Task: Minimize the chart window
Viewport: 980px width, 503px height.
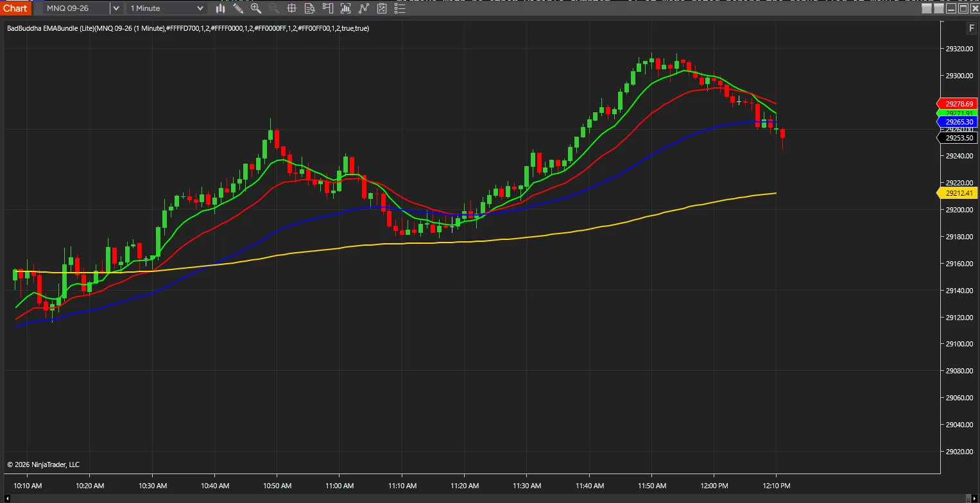Action: pyautogui.click(x=951, y=8)
